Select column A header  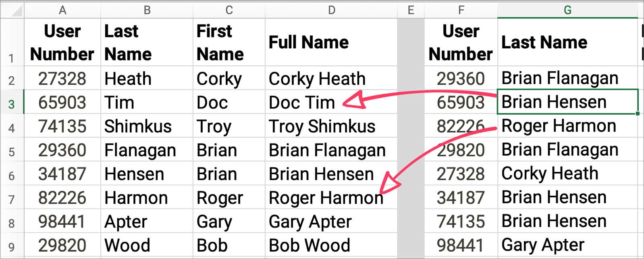point(62,10)
